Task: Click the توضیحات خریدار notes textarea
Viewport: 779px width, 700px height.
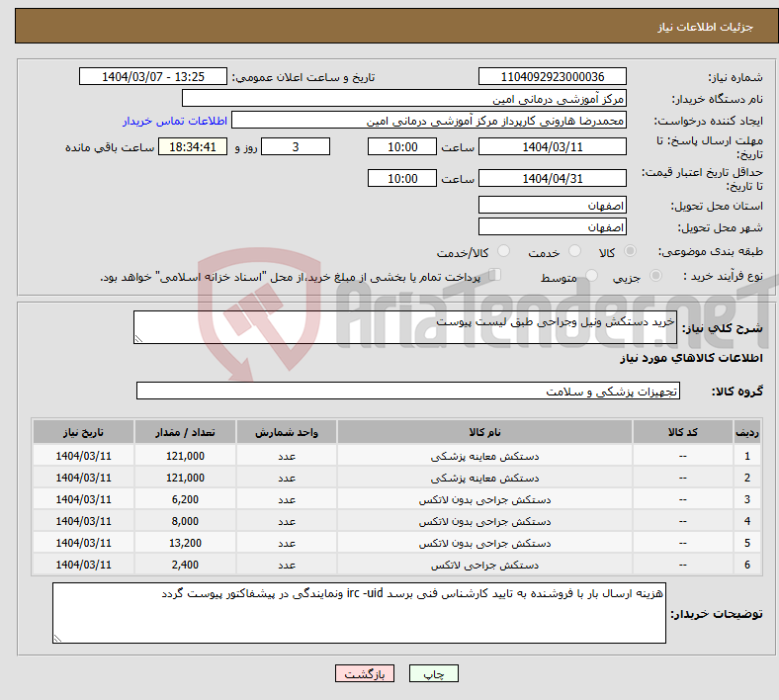Action: coord(359,613)
